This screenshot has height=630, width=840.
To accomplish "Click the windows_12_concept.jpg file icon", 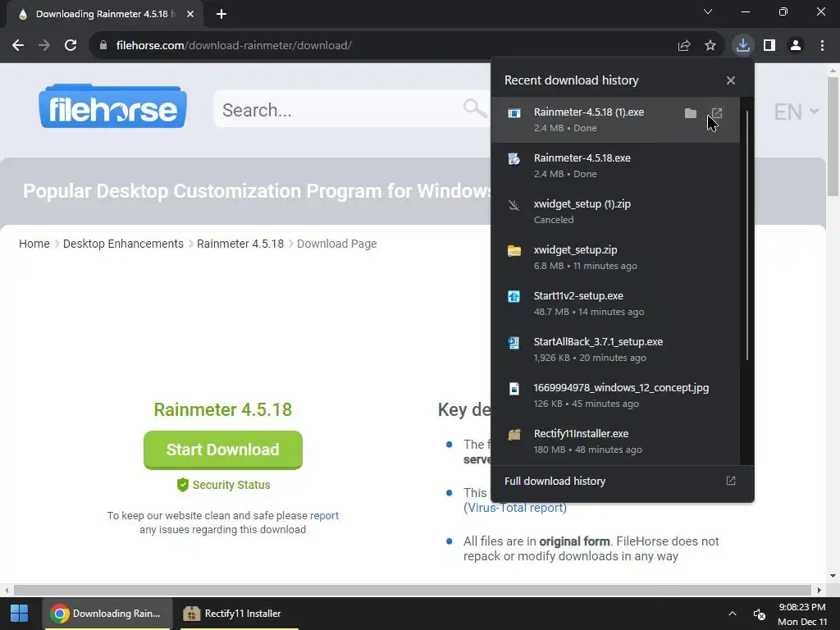I will [514, 388].
